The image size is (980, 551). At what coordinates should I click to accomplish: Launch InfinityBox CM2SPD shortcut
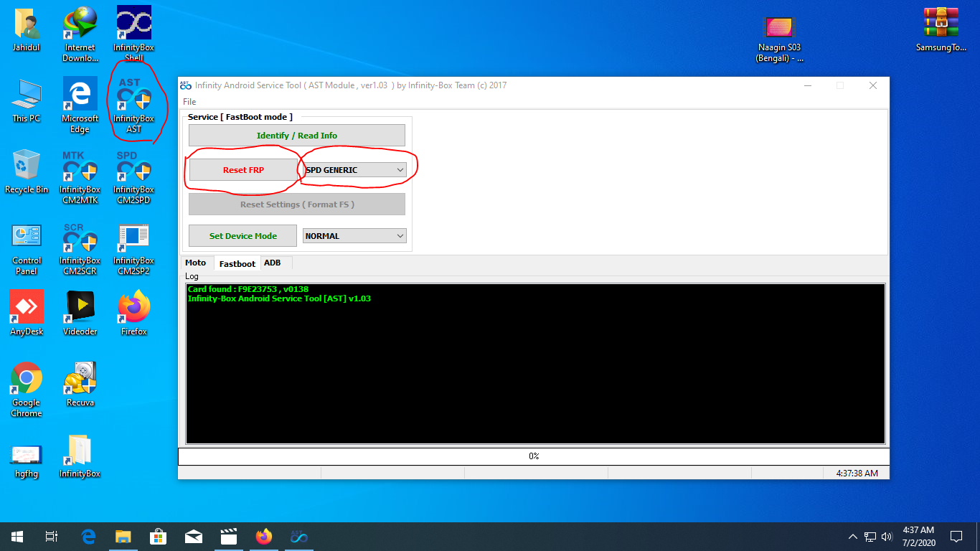(133, 176)
